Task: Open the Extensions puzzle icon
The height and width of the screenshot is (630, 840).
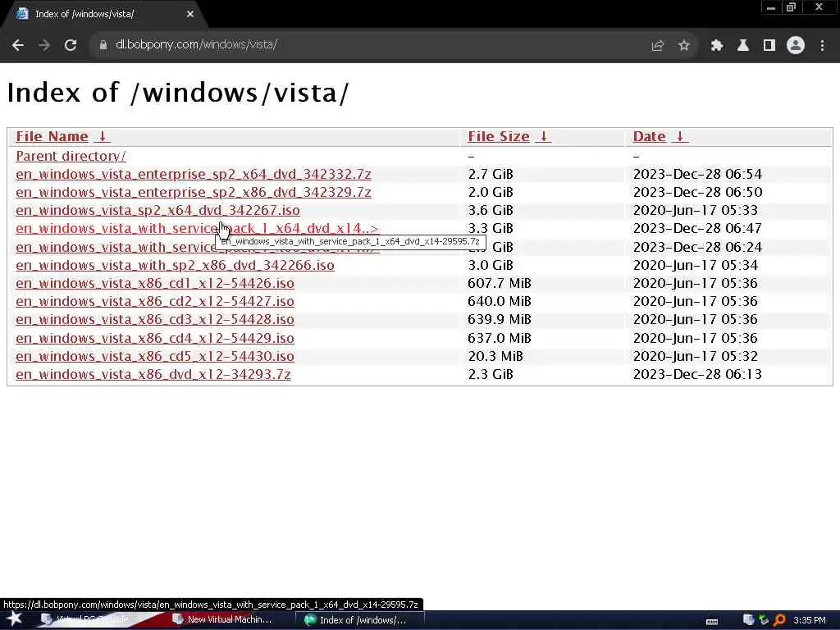Action: [x=716, y=46]
